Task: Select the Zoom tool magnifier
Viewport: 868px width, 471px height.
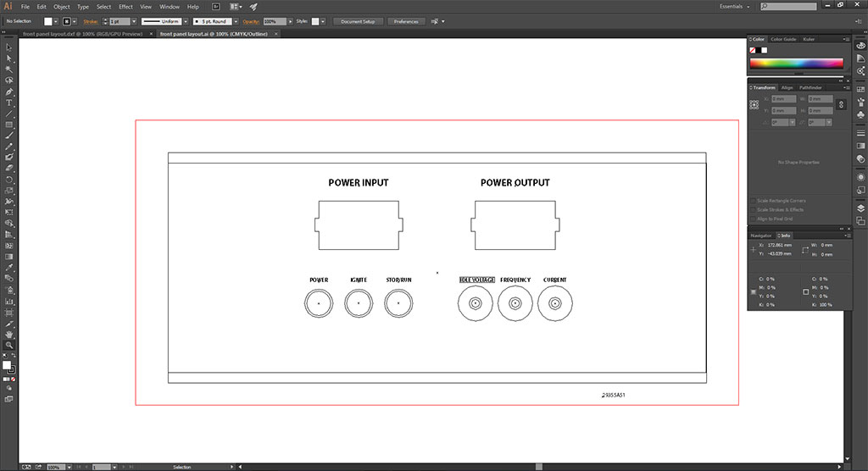Action: click(8, 346)
